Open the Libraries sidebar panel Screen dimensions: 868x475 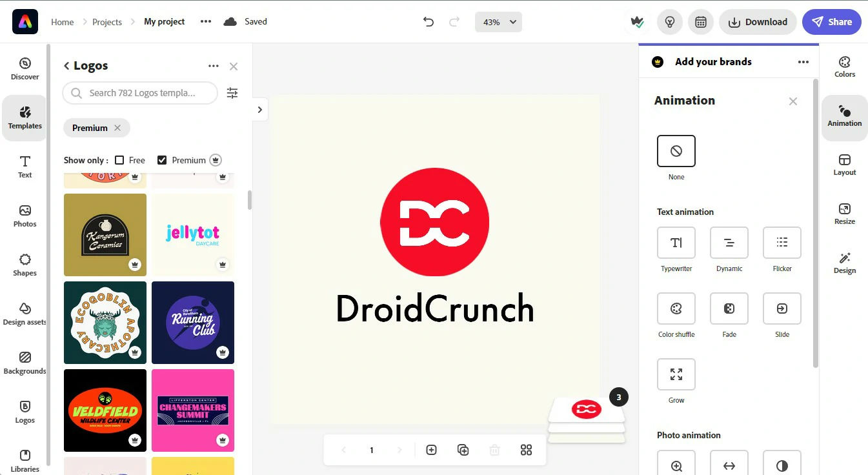pos(25,461)
